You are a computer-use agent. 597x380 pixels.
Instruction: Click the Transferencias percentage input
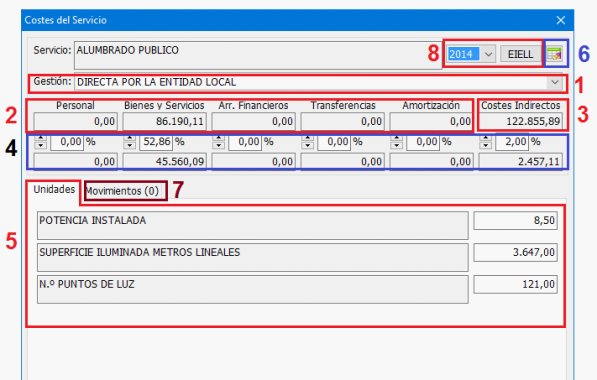coord(334,142)
